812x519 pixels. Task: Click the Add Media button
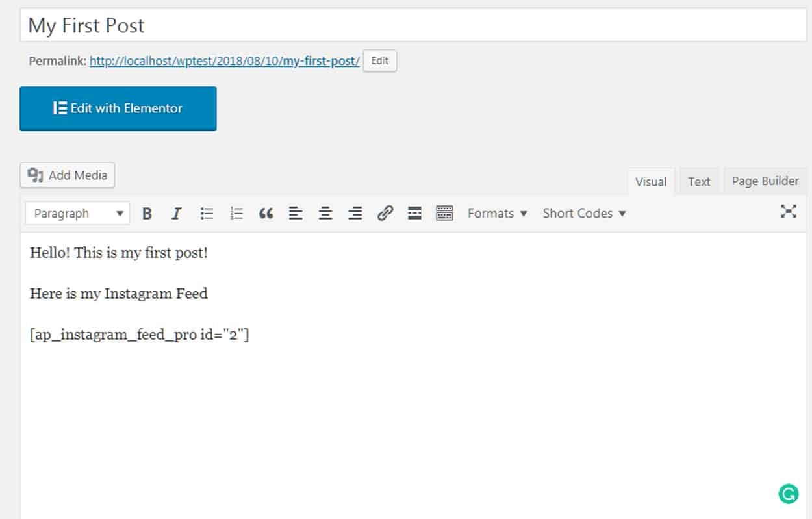68,175
